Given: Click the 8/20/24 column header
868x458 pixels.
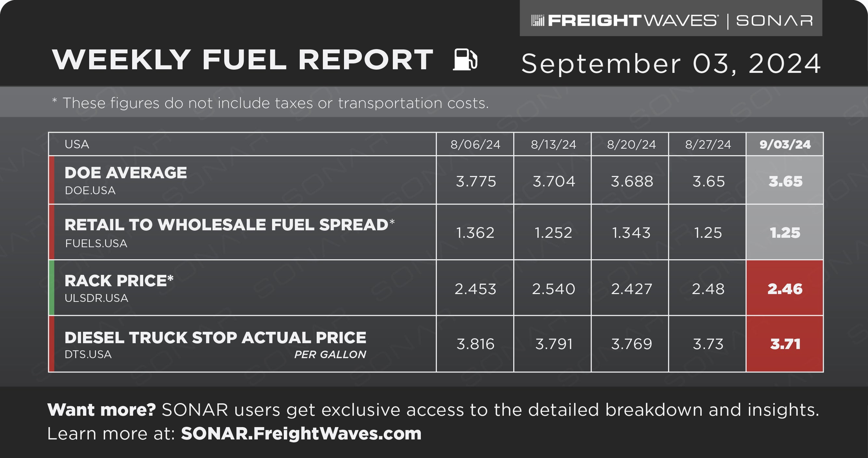Looking at the screenshot, I should tap(631, 144).
